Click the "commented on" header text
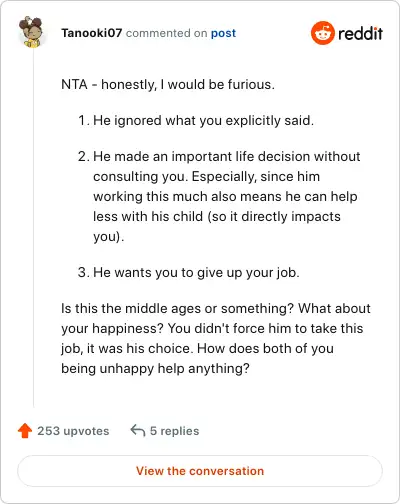The height and width of the screenshot is (504, 400). tap(166, 33)
